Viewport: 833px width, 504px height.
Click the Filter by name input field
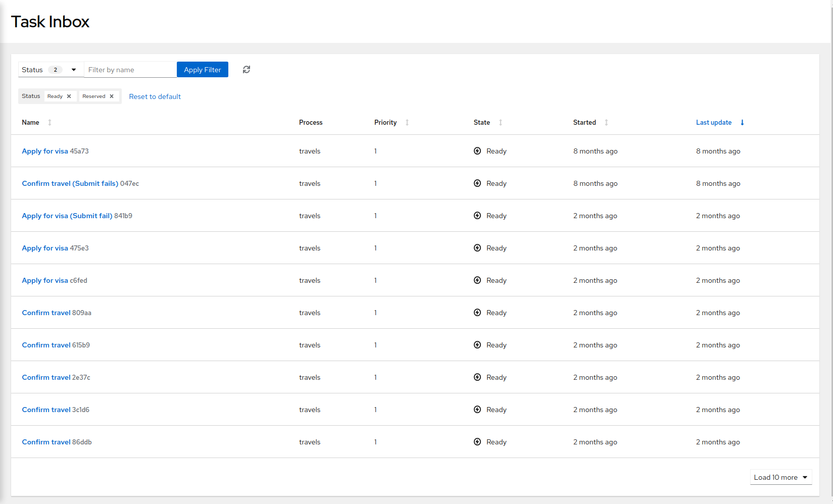pyautogui.click(x=130, y=69)
